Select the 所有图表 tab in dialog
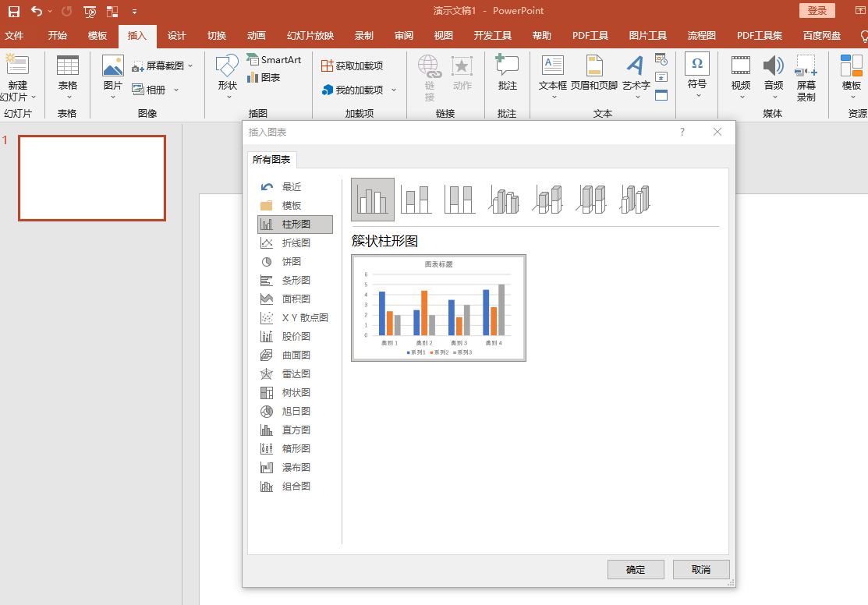This screenshot has width=868, height=605. coord(271,159)
